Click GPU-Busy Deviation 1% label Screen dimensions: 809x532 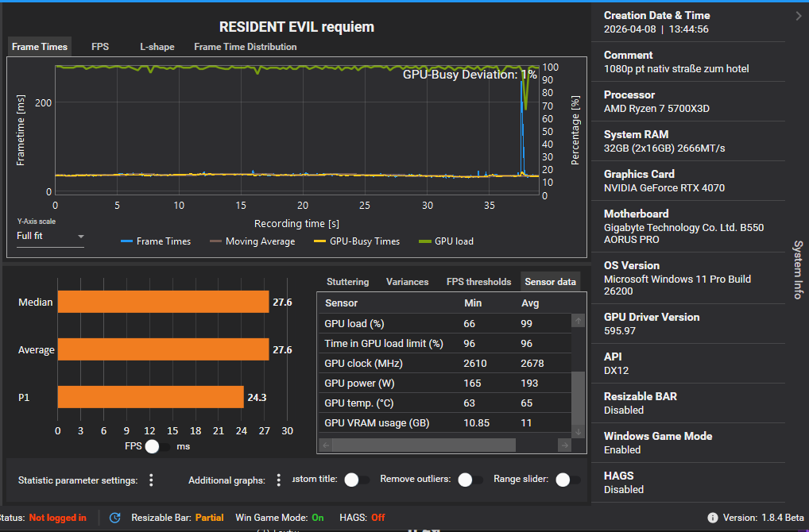coord(470,75)
